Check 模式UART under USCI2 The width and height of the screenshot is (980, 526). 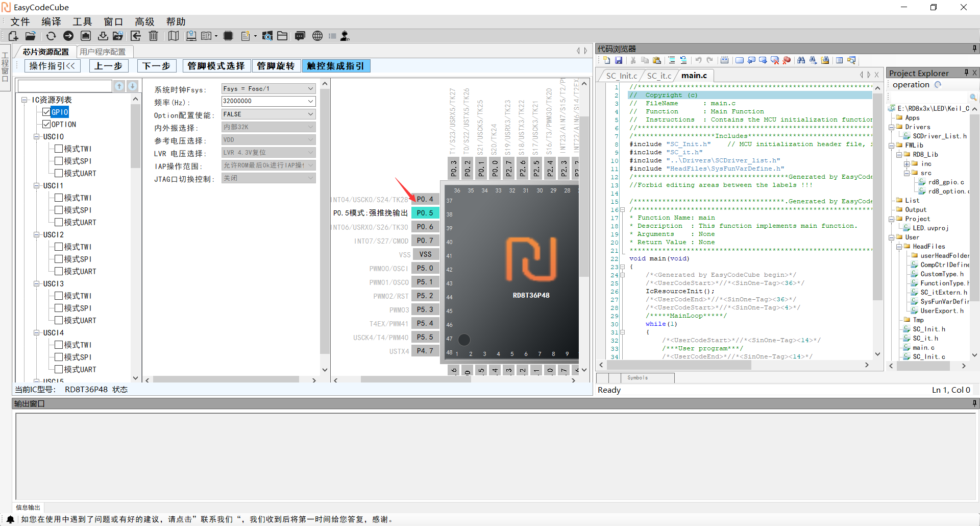[x=59, y=271]
